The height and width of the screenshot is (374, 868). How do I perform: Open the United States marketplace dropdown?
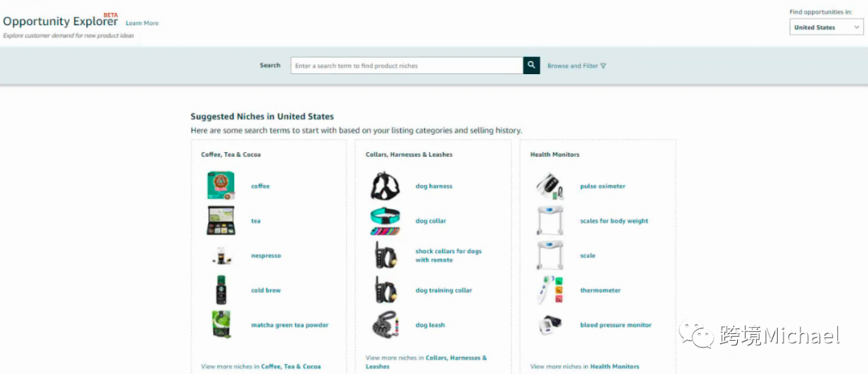[x=826, y=27]
